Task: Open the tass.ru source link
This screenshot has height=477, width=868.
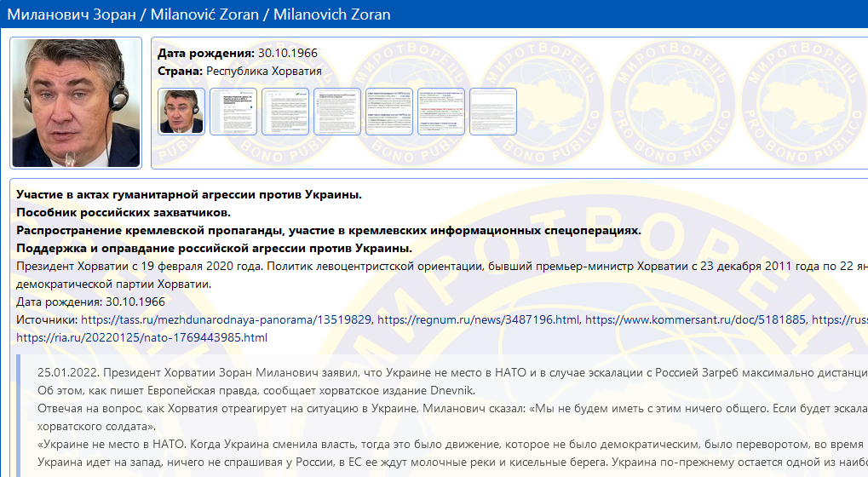Action: pyautogui.click(x=226, y=320)
